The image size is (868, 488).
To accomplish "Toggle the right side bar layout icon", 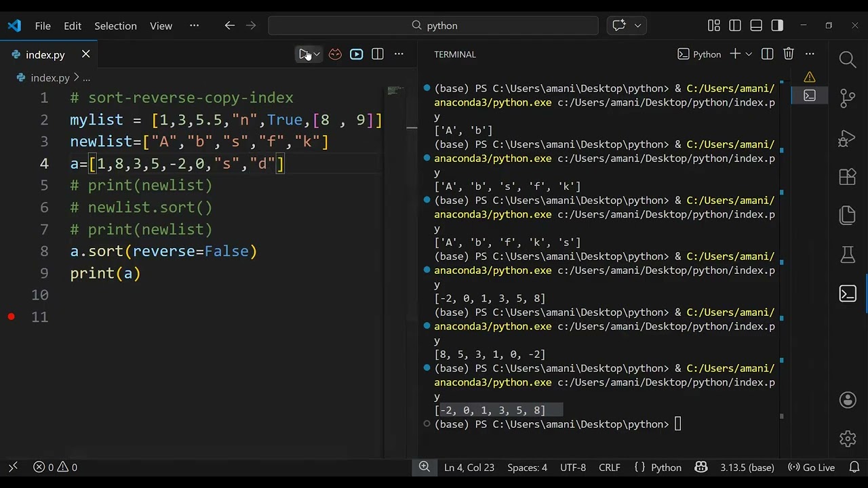I will click(777, 26).
